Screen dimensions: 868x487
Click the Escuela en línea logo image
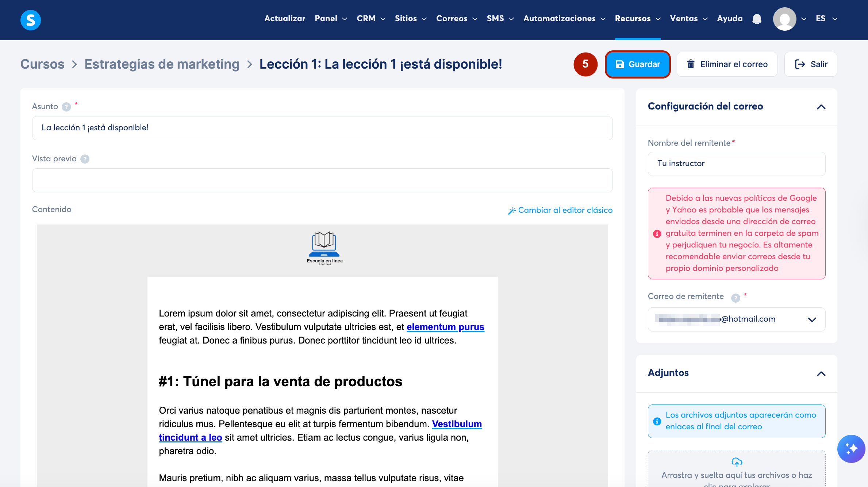pyautogui.click(x=324, y=248)
